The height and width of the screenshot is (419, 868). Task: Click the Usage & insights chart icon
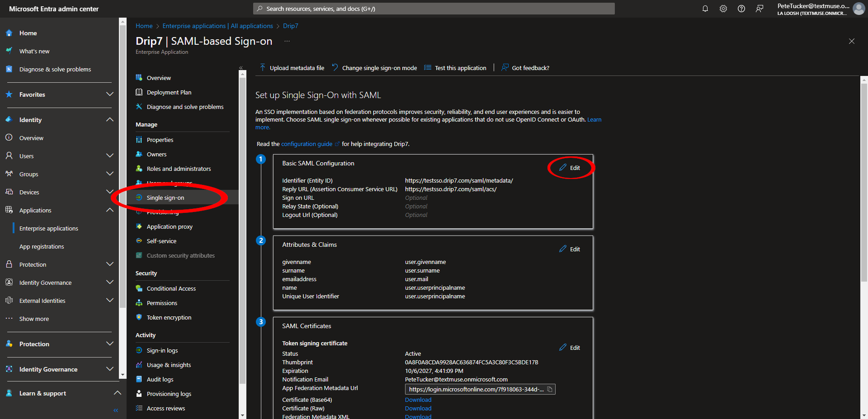coord(139,365)
